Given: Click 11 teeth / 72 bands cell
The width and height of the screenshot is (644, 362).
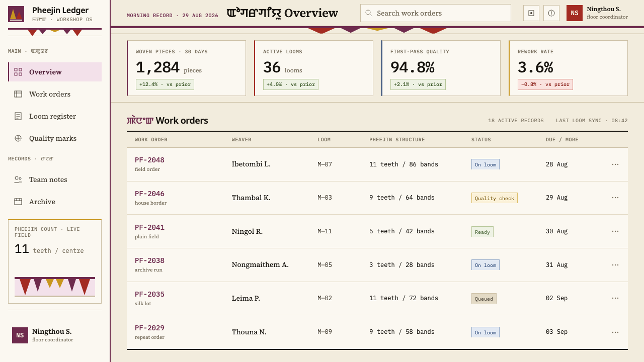Looking at the screenshot, I should 404,298.
